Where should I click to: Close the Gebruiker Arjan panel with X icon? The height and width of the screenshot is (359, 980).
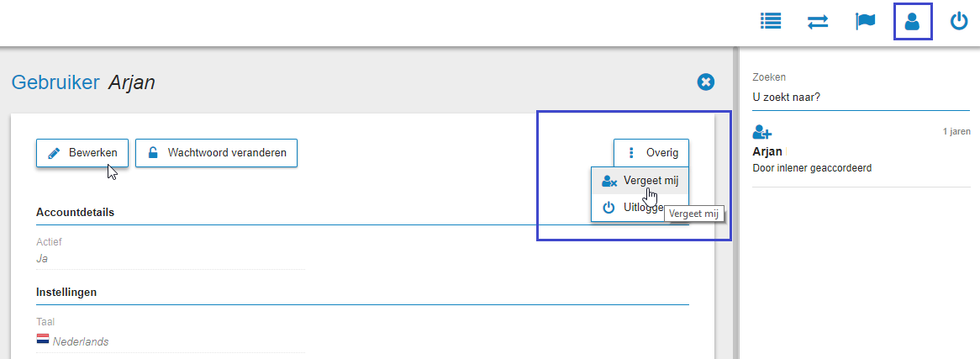pos(706,82)
